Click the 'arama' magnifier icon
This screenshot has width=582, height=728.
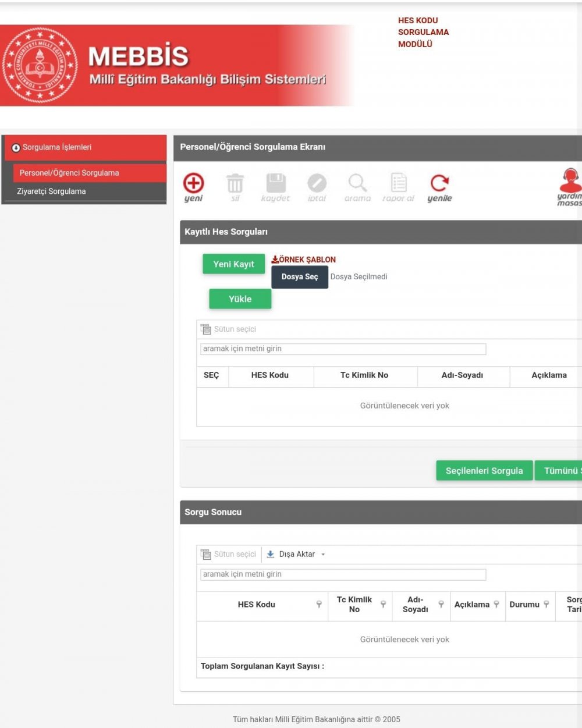[357, 183]
